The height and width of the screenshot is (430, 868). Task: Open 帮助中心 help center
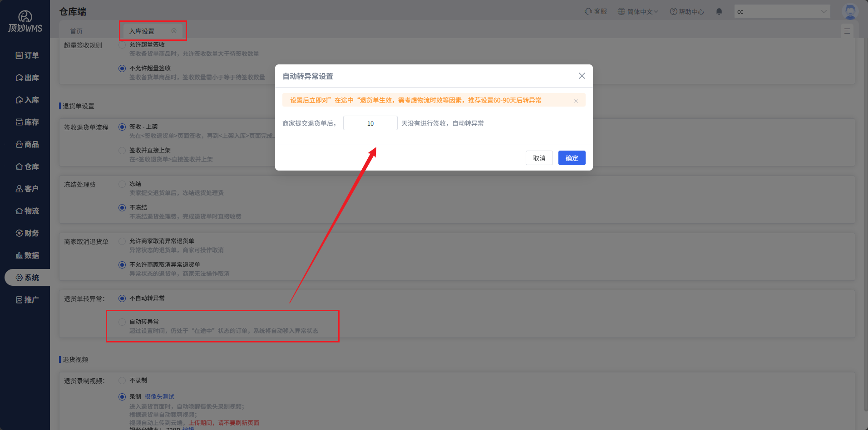pyautogui.click(x=687, y=11)
